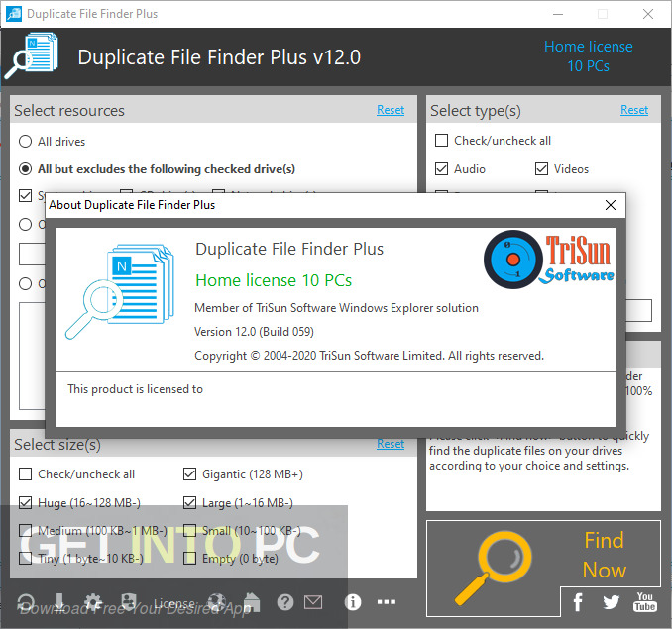Close the About Duplicate File Finder Plus dialog
The width and height of the screenshot is (672, 629).
pyautogui.click(x=611, y=205)
